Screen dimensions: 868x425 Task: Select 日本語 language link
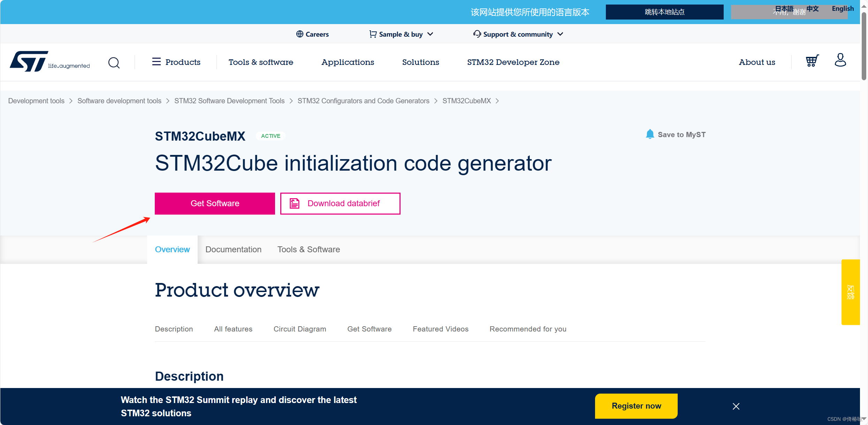pyautogui.click(x=784, y=8)
